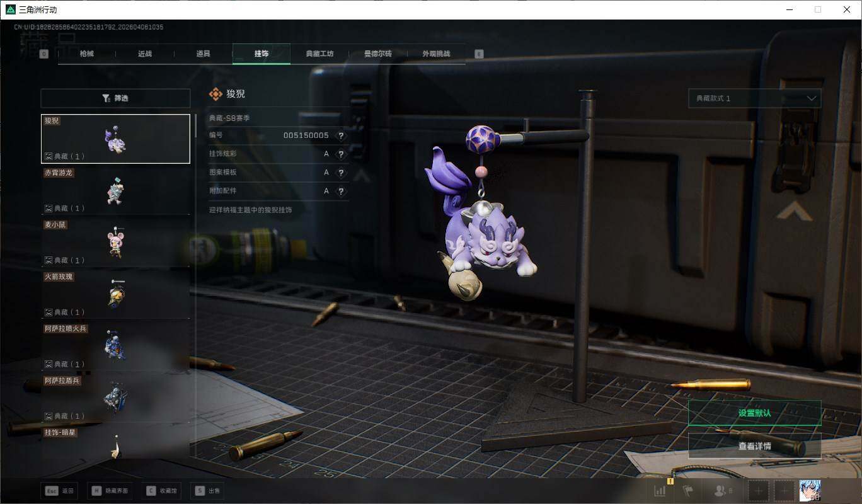Open the friends list icon
The width and height of the screenshot is (862, 504).
(721, 491)
